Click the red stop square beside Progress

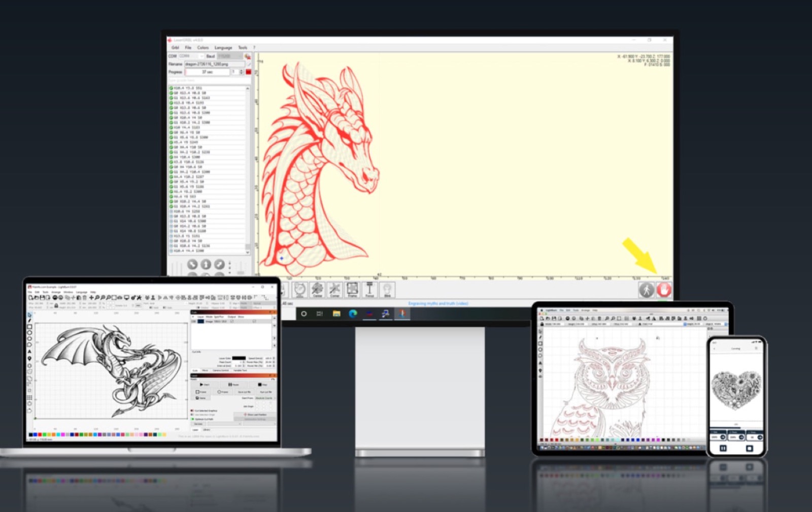(x=248, y=72)
